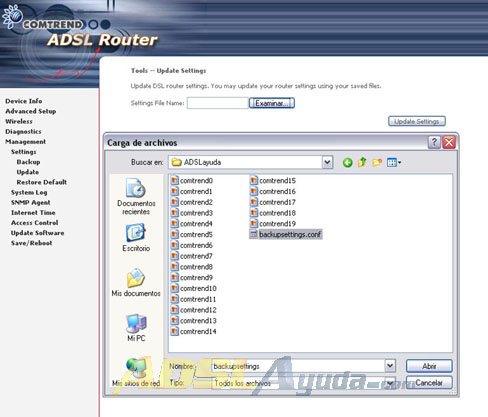The image size is (488, 417).
Task: Select the comtrend6 file
Action: pos(192,245)
